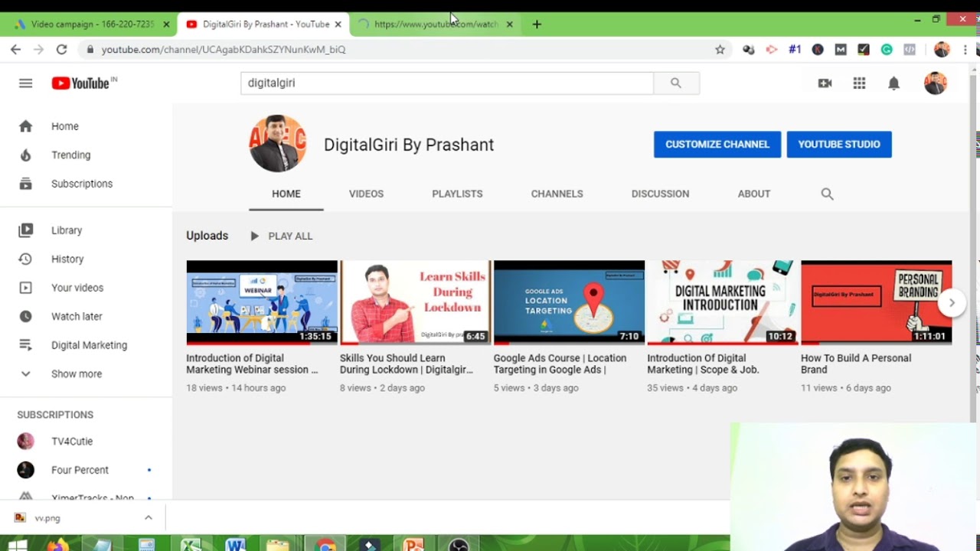Image resolution: width=980 pixels, height=551 pixels.
Task: Open Word from Windows taskbar
Action: (235, 545)
